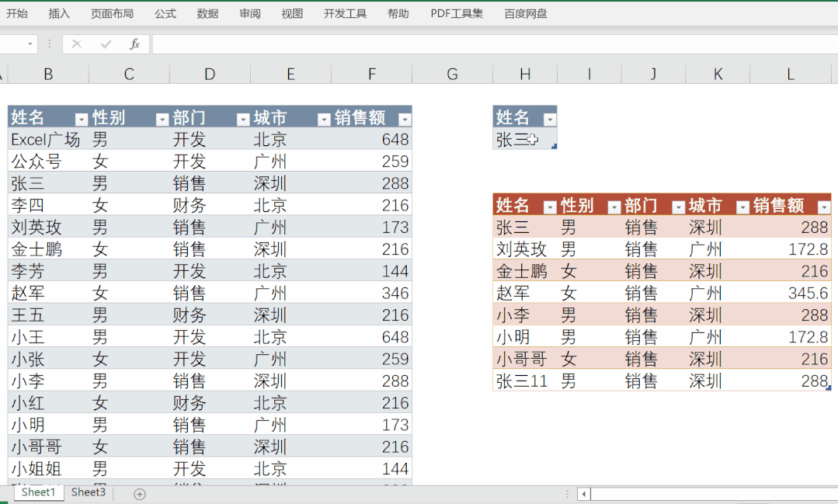Select the Sheet1 worksheet tab
The image size is (838, 504).
point(38,492)
